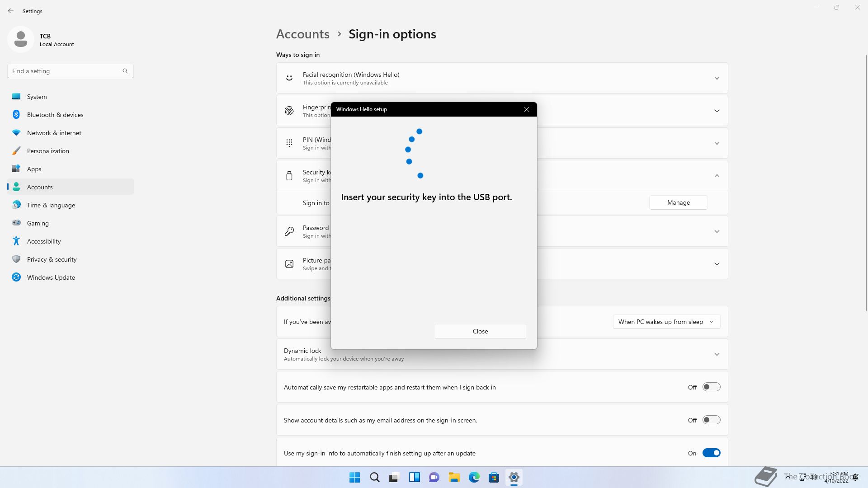Open taskbar Search

pos(374,477)
